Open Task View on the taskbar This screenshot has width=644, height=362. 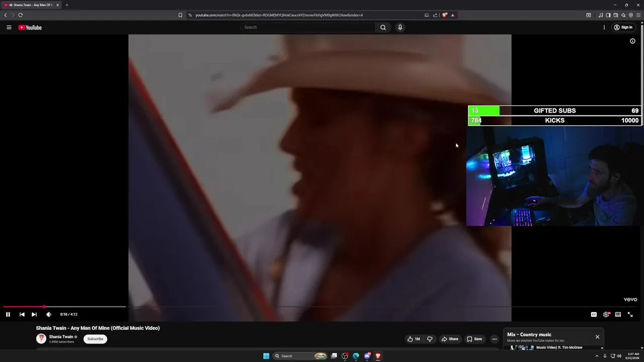[334, 356]
